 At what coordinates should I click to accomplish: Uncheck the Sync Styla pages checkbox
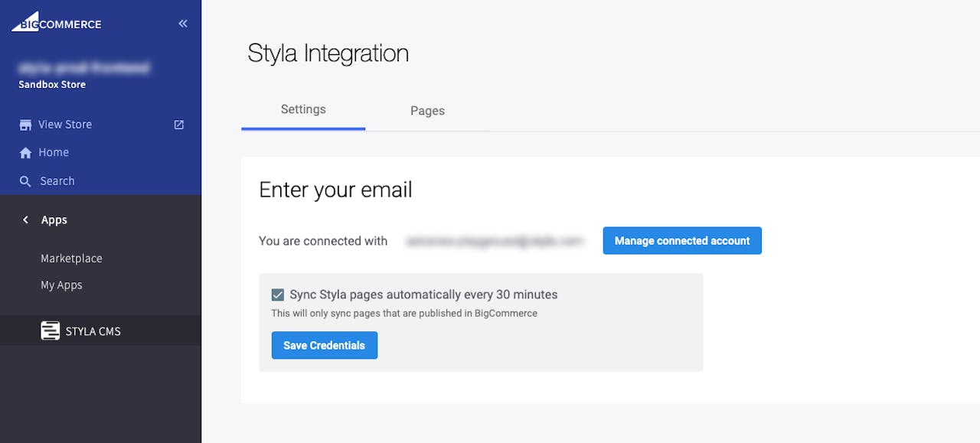coord(278,295)
